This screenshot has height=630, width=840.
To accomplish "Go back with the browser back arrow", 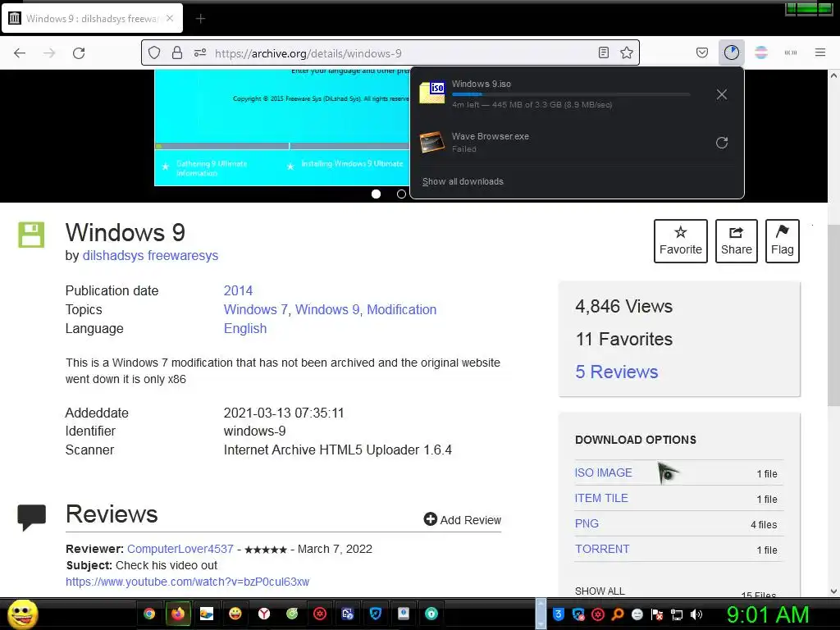I will tap(20, 53).
